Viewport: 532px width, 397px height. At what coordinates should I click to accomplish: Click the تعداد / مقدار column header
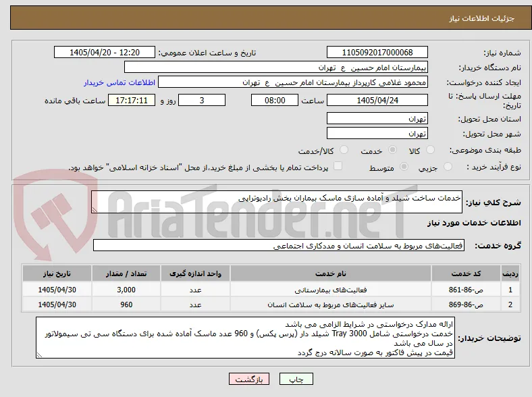tap(126, 273)
